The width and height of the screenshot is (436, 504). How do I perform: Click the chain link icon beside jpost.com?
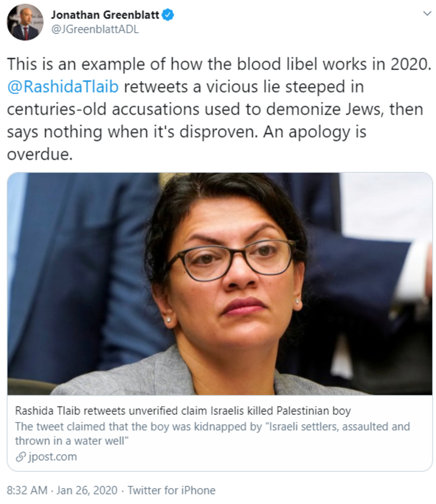tap(21, 457)
